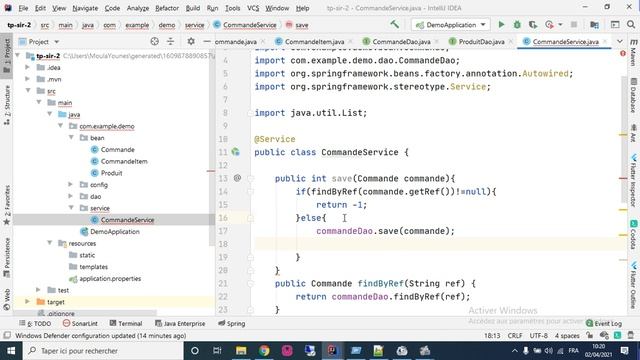This screenshot has width=640, height=360.
Task: Open the File menu
Action: click(x=23, y=8)
